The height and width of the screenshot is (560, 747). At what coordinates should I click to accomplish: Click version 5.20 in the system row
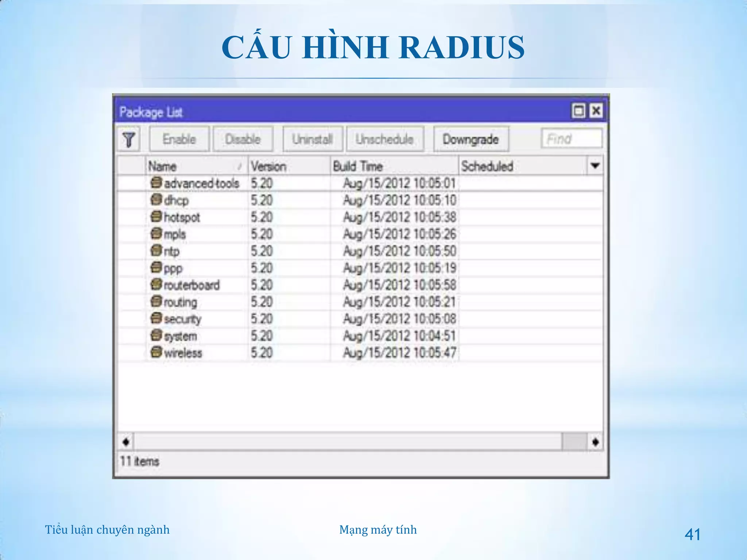[x=262, y=336]
